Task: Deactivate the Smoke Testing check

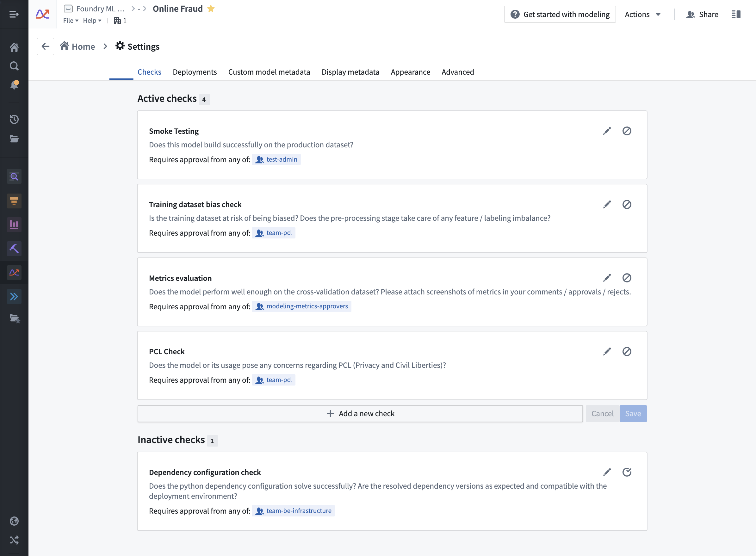Action: 627,131
